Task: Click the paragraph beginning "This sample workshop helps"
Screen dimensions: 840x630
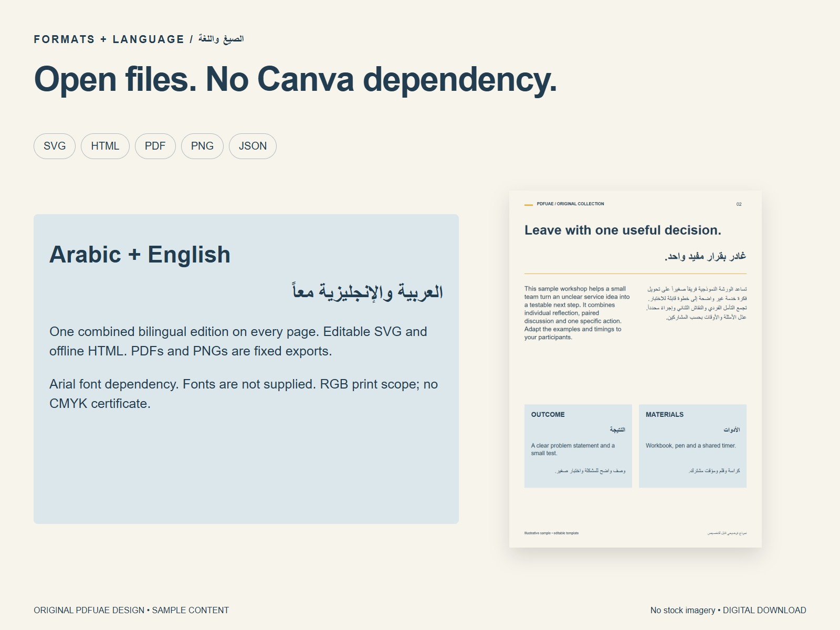Action: (577, 313)
